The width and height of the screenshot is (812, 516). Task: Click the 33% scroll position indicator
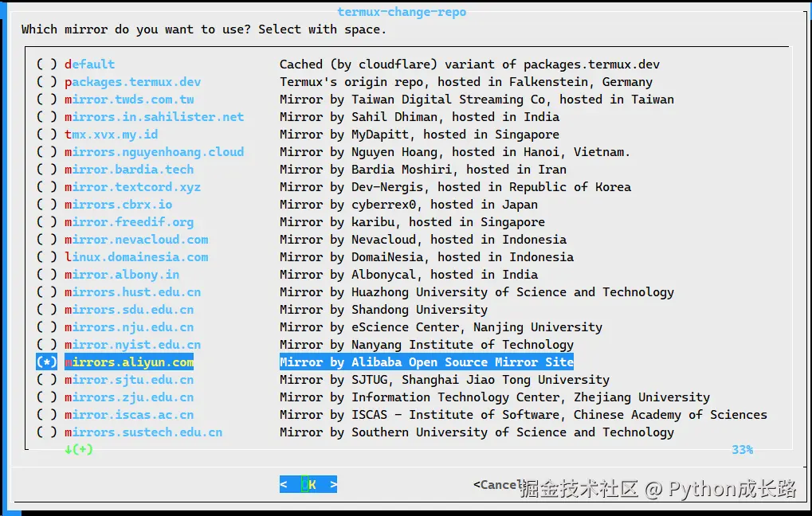click(x=742, y=450)
